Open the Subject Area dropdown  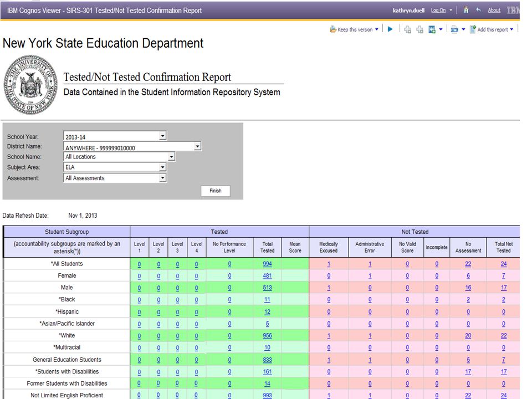coord(162,167)
